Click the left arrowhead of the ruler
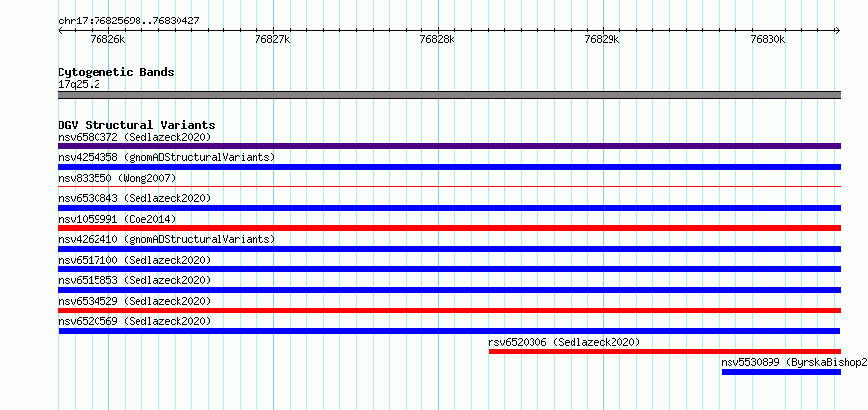This screenshot has width=868, height=410. [x=60, y=30]
